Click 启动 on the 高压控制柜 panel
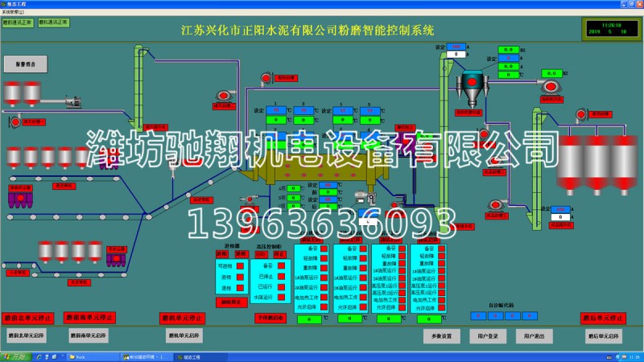Image resolution: width=644 pixels, height=362 pixels. pyautogui.click(x=261, y=254)
